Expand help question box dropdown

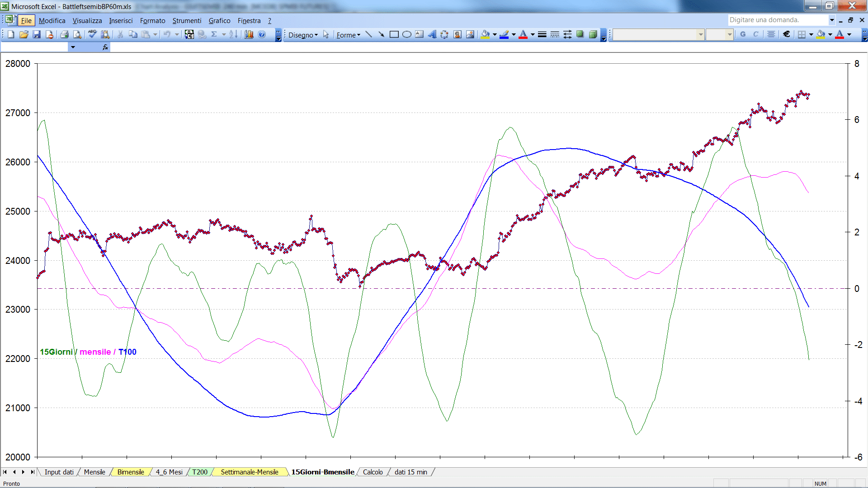pos(832,20)
